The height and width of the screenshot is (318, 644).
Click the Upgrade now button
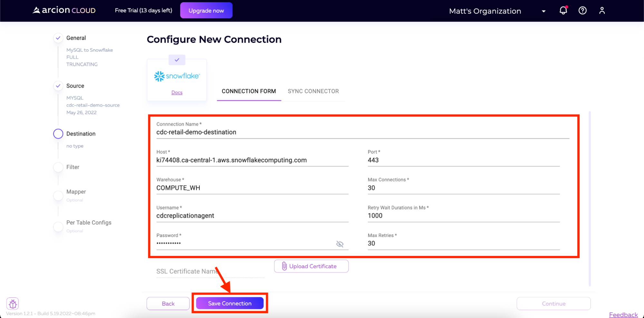[x=206, y=10]
